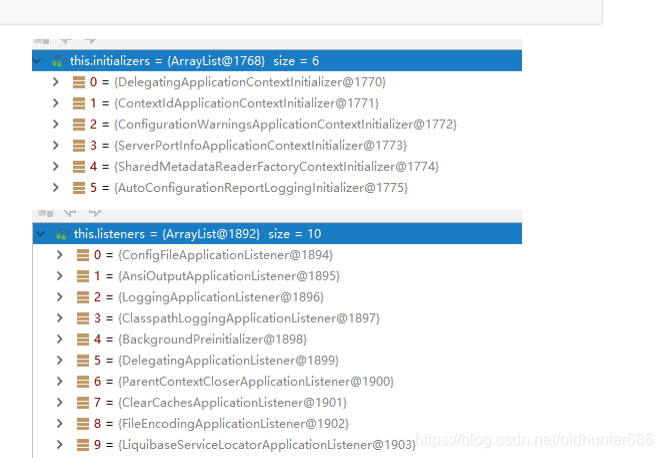Viewport: 663px width, 458px height.
Task: Click the element icon of ServerPortInfoApplicationContextInitializer@1773
Action: [79, 145]
